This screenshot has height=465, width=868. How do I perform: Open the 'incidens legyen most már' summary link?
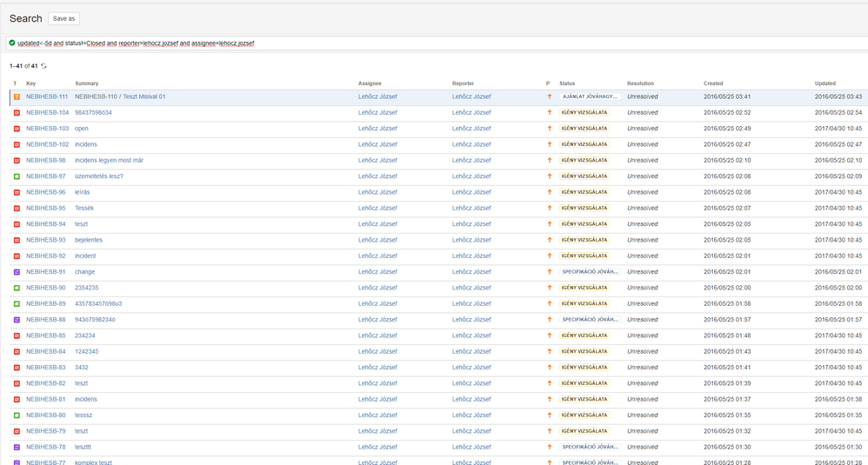(x=109, y=160)
